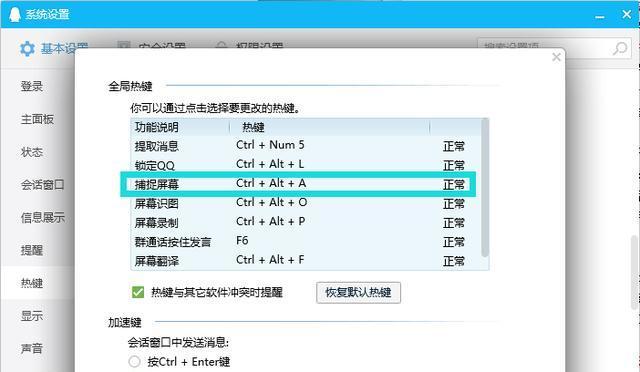Select the 锁定QQ hotkey row
The width and height of the screenshot is (640, 372).
[x=306, y=165]
